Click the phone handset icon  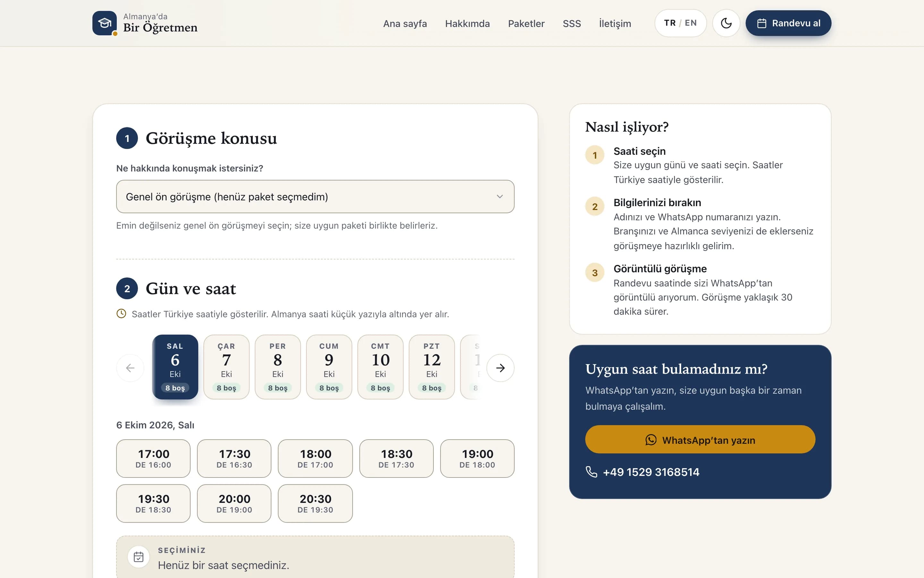pyautogui.click(x=591, y=472)
